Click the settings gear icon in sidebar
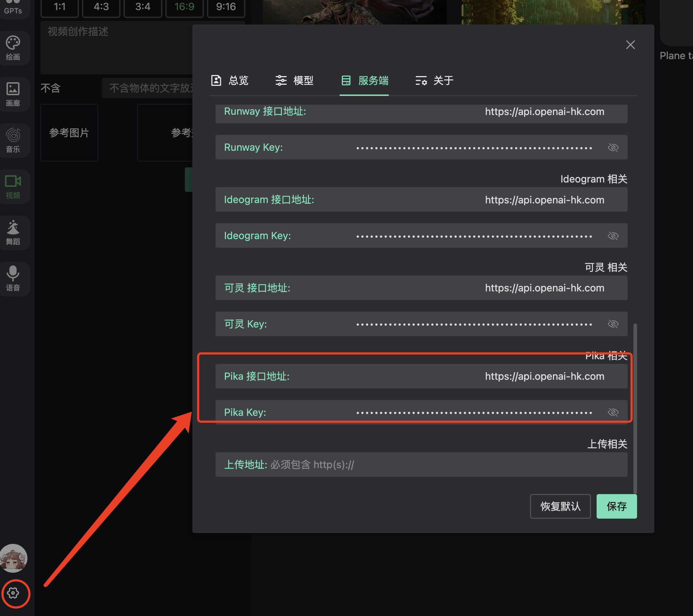Viewport: 693px width, 616px height. [x=13, y=593]
